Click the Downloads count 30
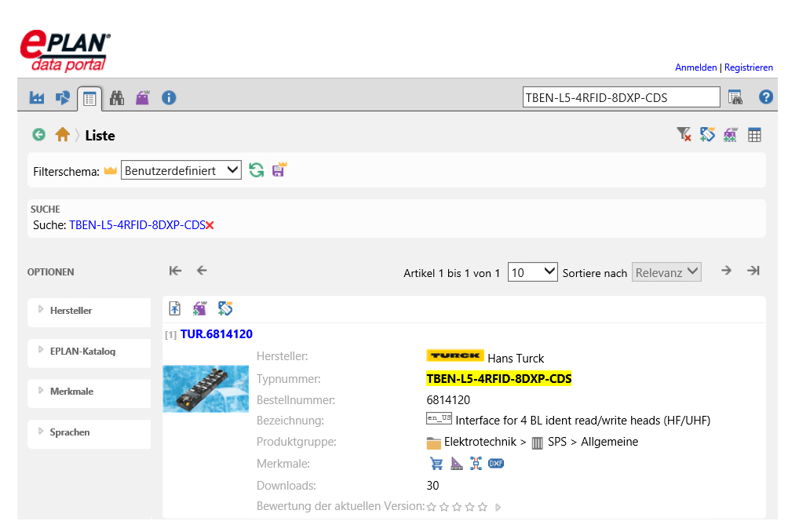This screenshot has height=532, width=799. (x=432, y=486)
